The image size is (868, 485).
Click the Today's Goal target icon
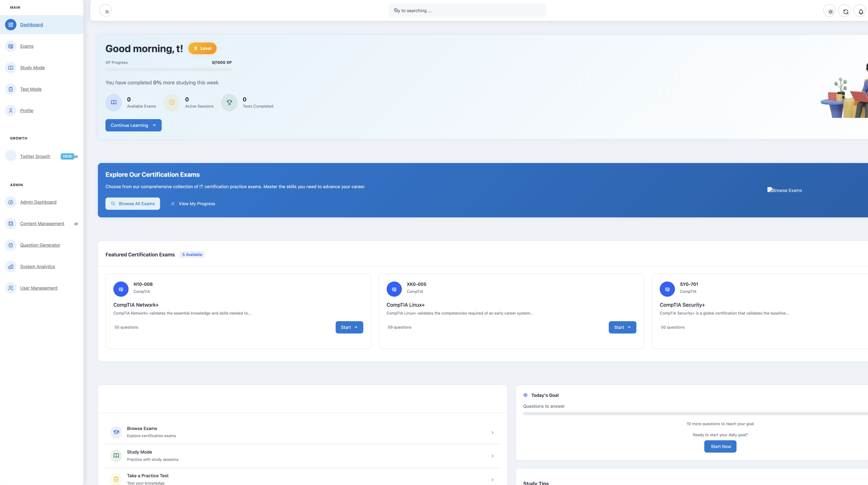(x=525, y=395)
